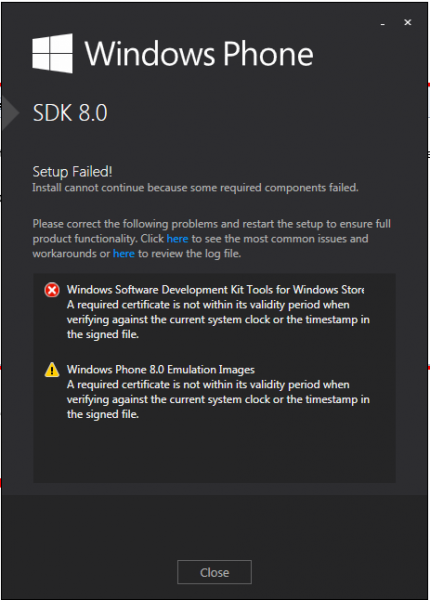This screenshot has width=430, height=600.
Task: Click the yellow warning triangle beside Emulation Images
Action: click(x=52, y=370)
